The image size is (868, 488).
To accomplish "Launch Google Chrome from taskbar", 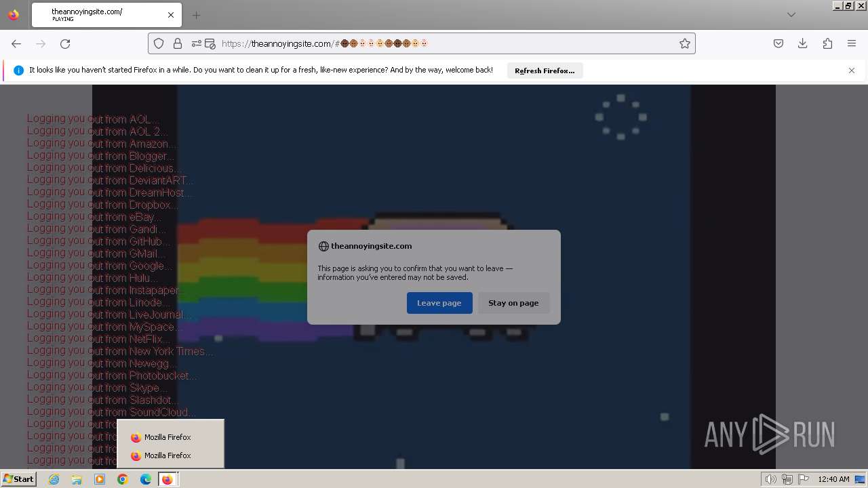I will [x=123, y=479].
